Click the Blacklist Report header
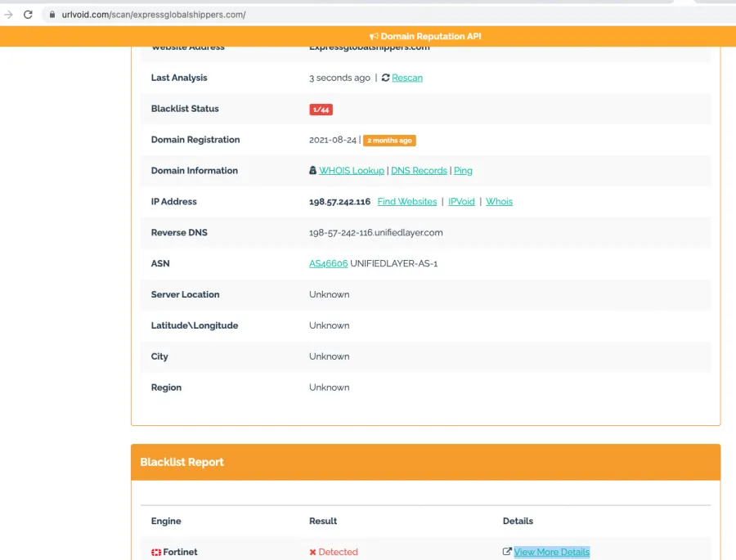Screen dimensions: 736x560 [182, 463]
